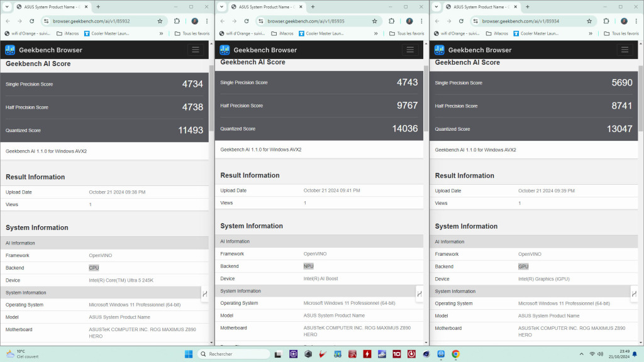View site information for the 85932 URL
The width and height of the screenshot is (644, 362).
[x=47, y=21]
